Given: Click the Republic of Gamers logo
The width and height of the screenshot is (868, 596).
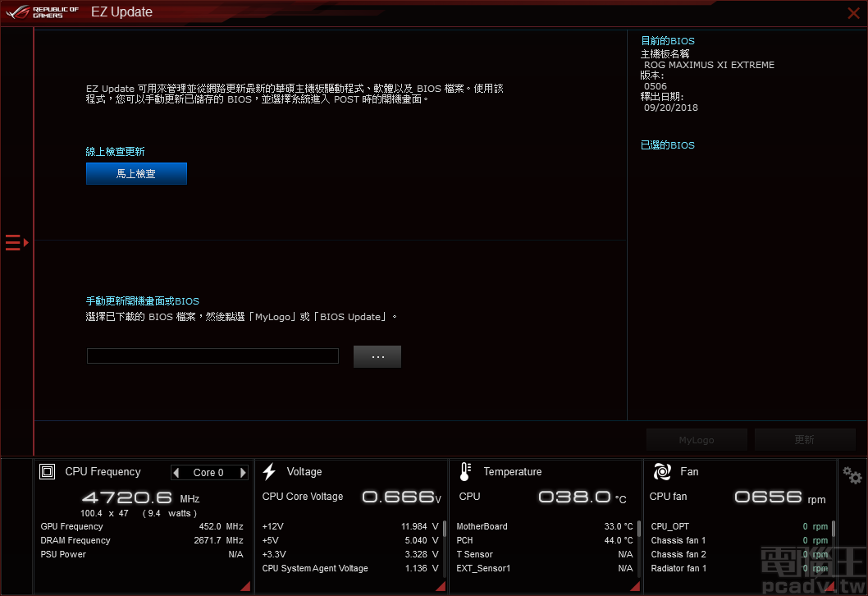Looking at the screenshot, I should (x=42, y=11).
